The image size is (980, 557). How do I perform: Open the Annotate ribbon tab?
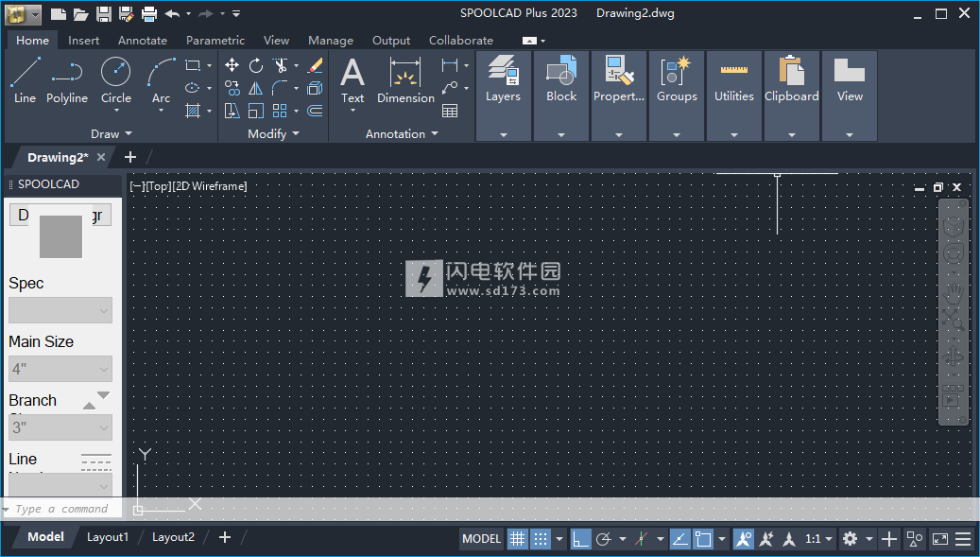coord(143,40)
